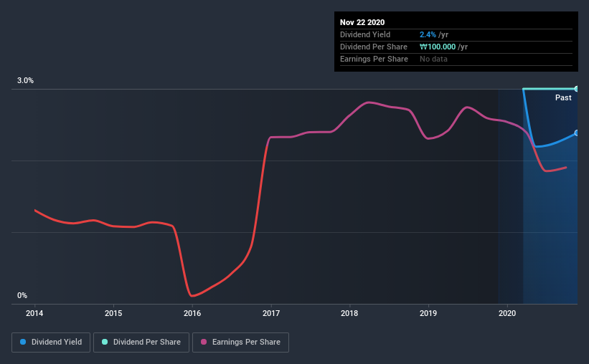
Task: Click the "Past" label in the chart
Action: point(563,97)
